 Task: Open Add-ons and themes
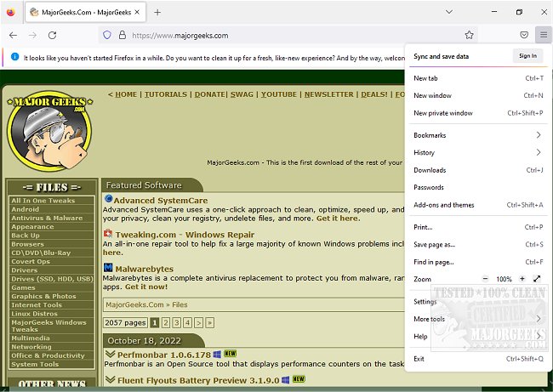click(479, 205)
